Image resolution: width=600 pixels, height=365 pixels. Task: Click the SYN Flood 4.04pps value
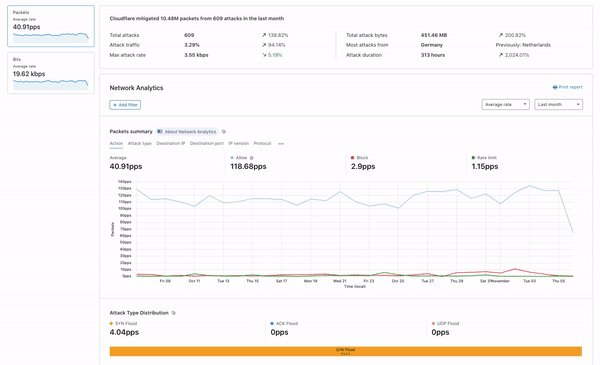click(x=124, y=332)
